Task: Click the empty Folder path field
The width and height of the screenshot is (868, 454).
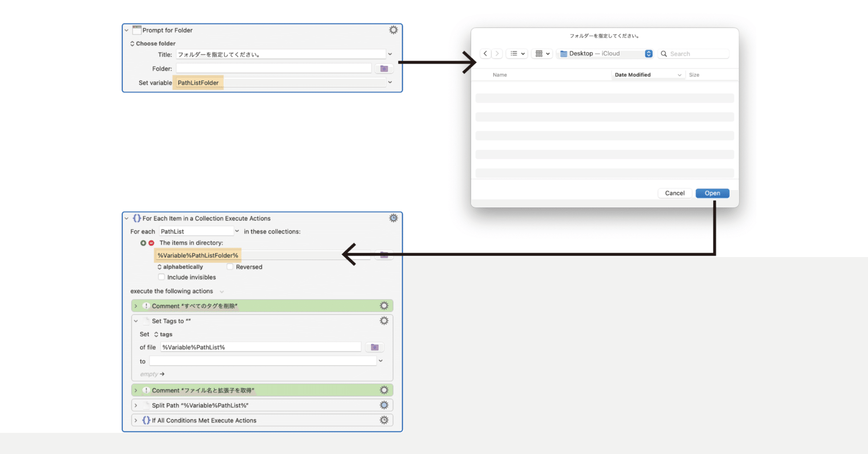Action: pyautogui.click(x=274, y=68)
